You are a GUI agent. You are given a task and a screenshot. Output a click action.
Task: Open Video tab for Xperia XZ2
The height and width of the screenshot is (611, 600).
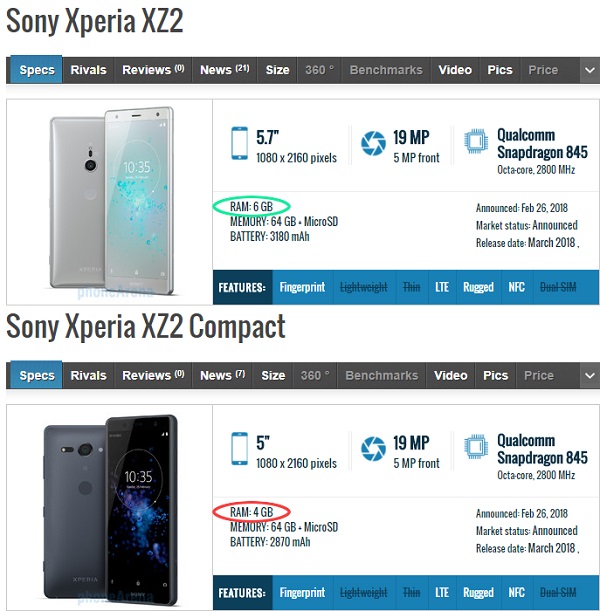(x=455, y=70)
